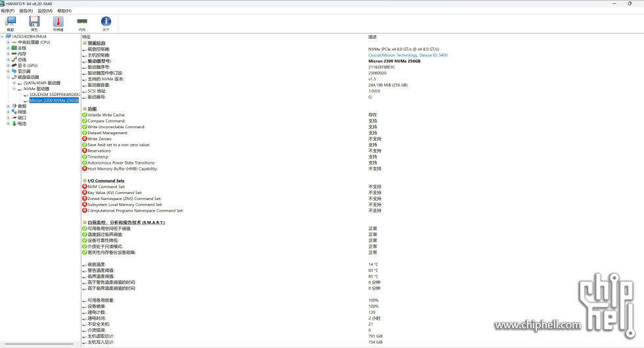This screenshot has width=644, height=348.
Task: Click the NVMe PCIe x4 8.0 GT/s value
Action: tap(403, 49)
